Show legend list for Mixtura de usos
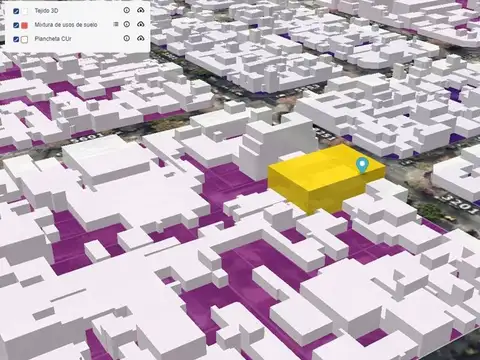The width and height of the screenshot is (480, 360). [116, 24]
